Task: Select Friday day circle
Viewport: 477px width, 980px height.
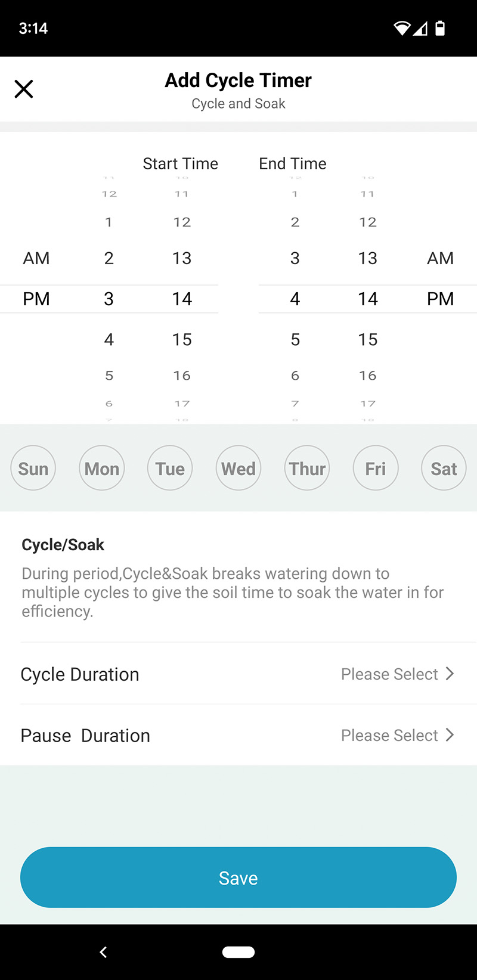Action: coord(376,469)
